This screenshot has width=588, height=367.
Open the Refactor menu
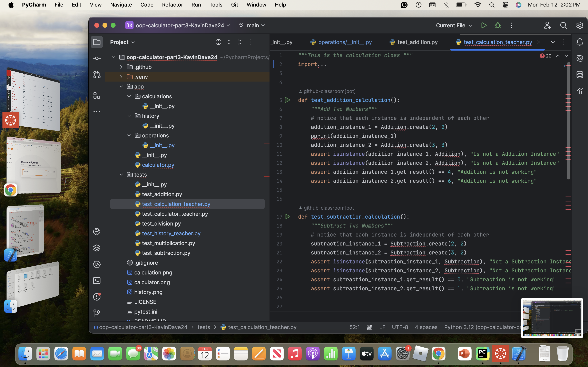[172, 5]
